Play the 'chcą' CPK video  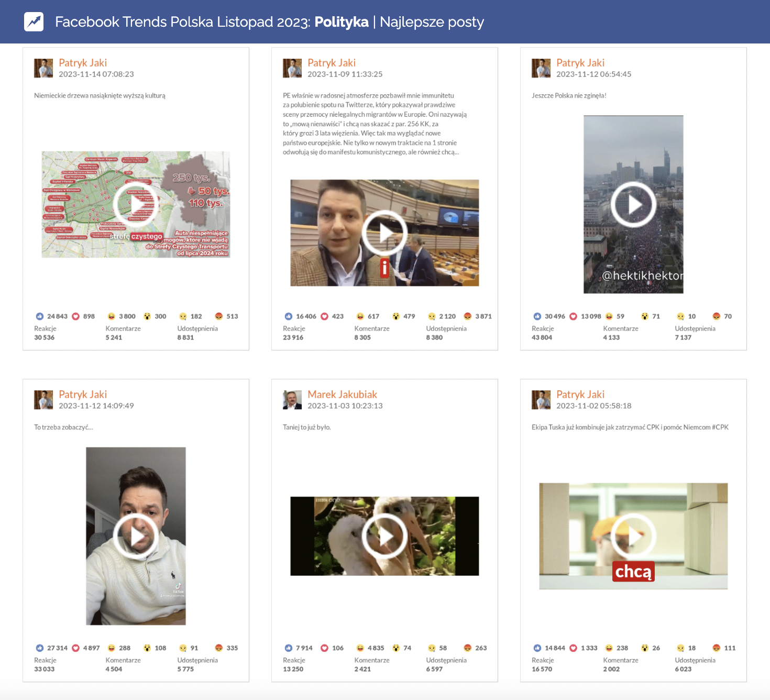coord(633,536)
